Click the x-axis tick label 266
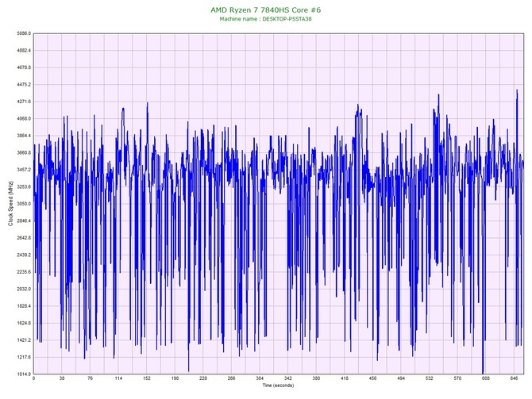The width and height of the screenshot is (532, 399). pos(231,378)
